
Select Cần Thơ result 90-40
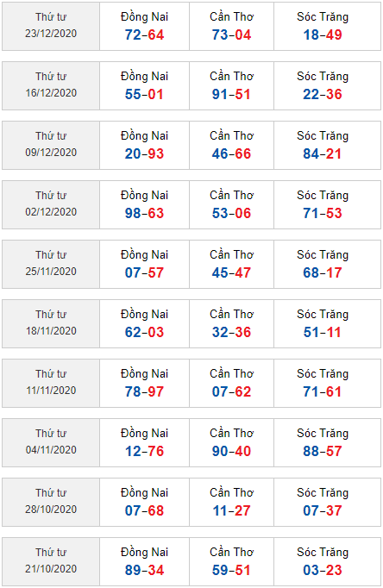[x=231, y=451]
